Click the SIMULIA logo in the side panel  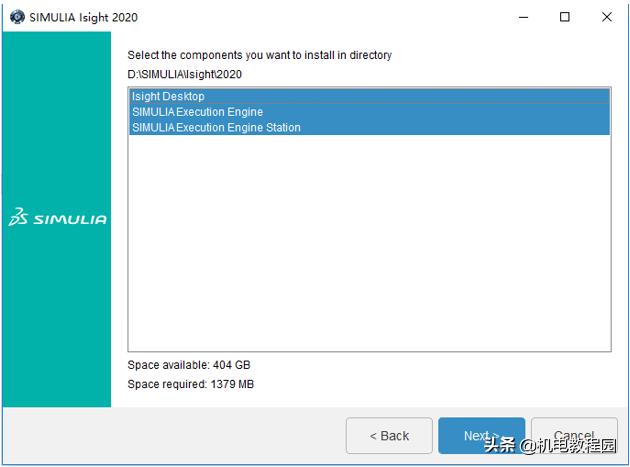[x=57, y=217]
